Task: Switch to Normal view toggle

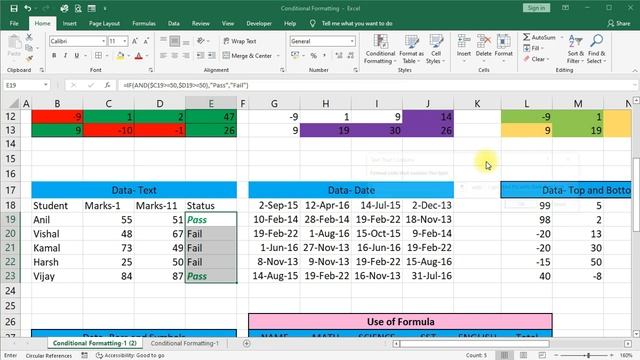Action: point(504,355)
